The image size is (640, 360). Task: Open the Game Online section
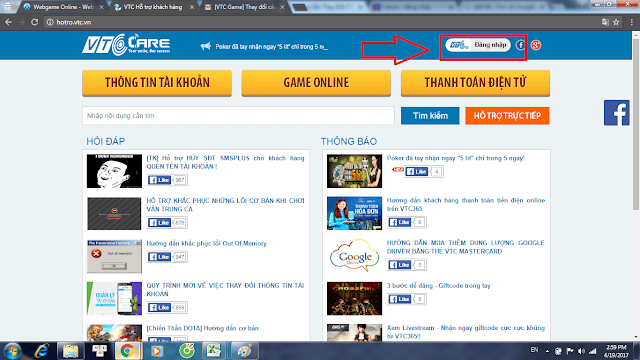tap(316, 83)
